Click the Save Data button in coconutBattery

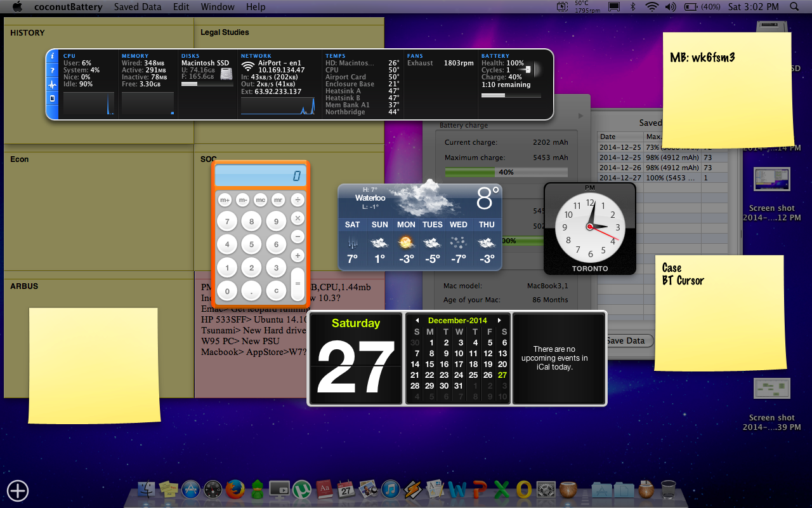tap(627, 340)
